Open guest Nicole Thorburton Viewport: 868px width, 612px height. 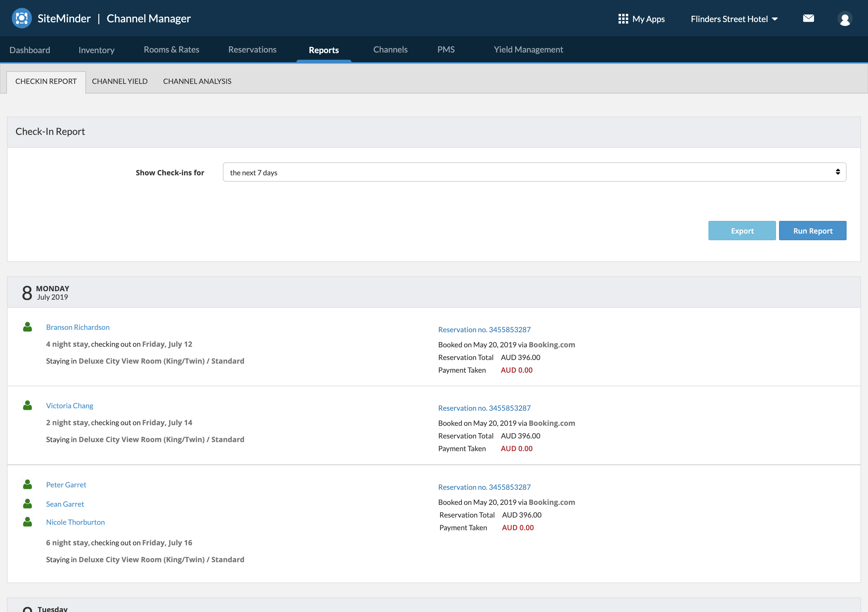click(x=75, y=522)
